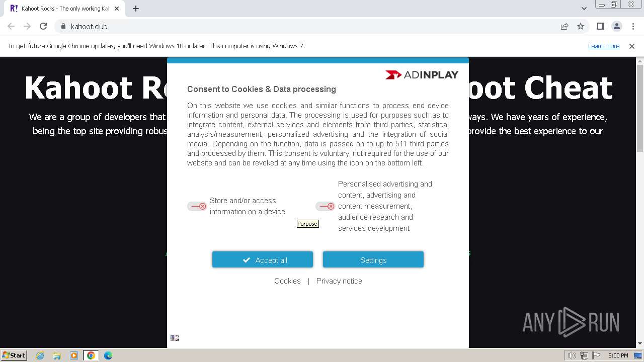
Task: Click the language flag icon in dialog
Action: coord(175,338)
